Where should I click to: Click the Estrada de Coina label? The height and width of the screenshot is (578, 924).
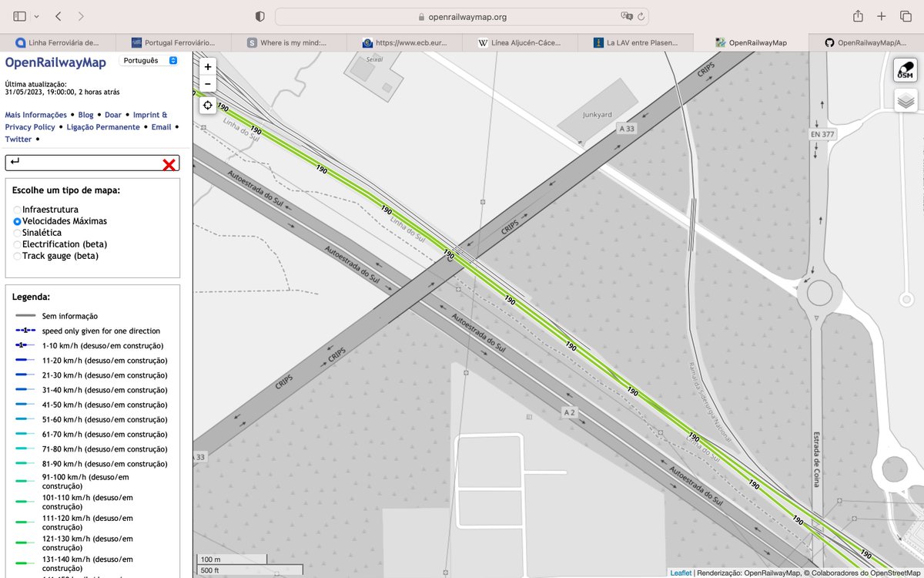[815, 459]
